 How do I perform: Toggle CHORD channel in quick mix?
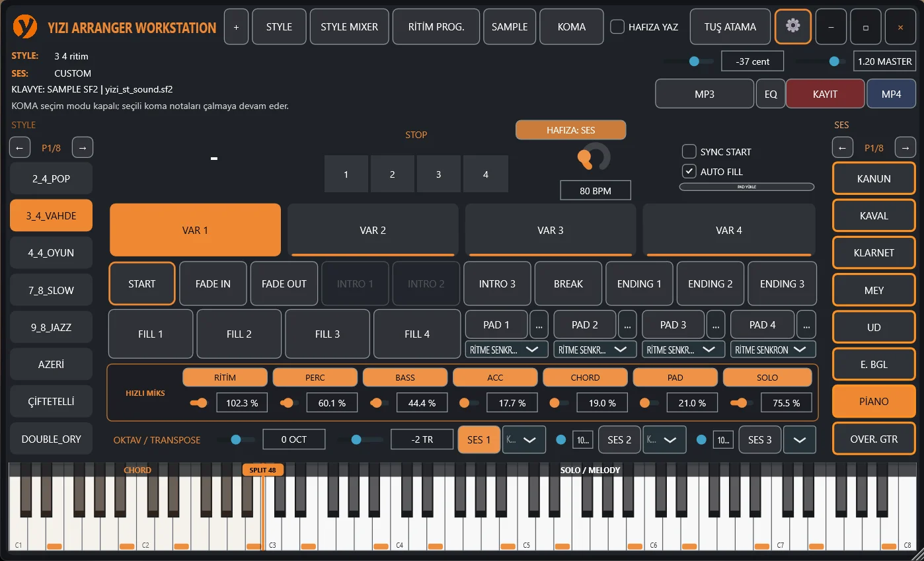click(585, 377)
